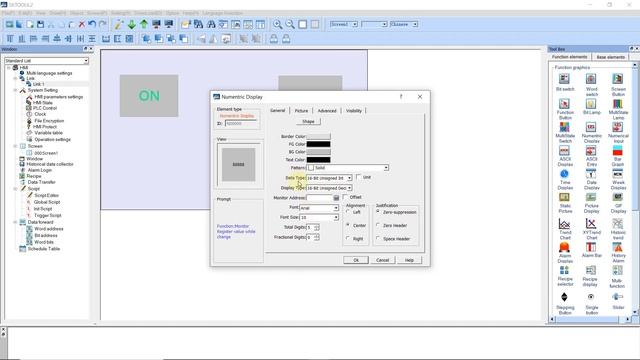
Task: Enable the Offset checkbox
Action: click(345, 197)
